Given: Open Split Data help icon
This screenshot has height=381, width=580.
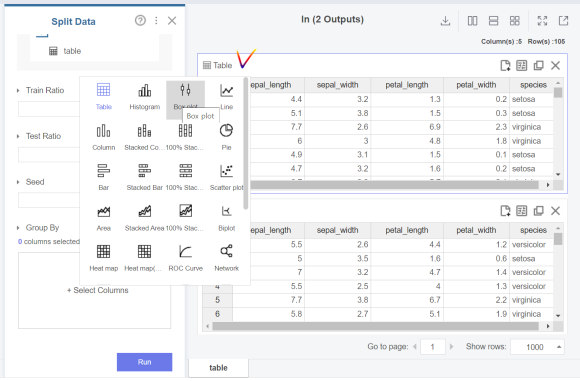Looking at the screenshot, I should (x=140, y=20).
